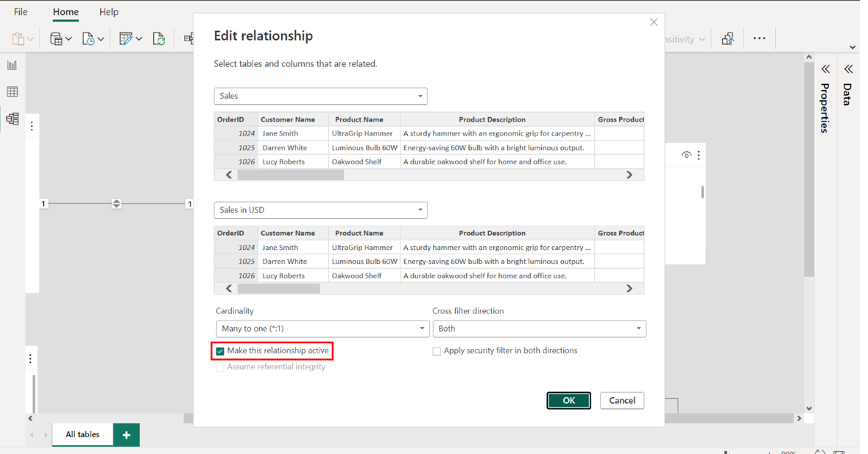
Task: Click OK to confirm relationship
Action: (x=568, y=400)
